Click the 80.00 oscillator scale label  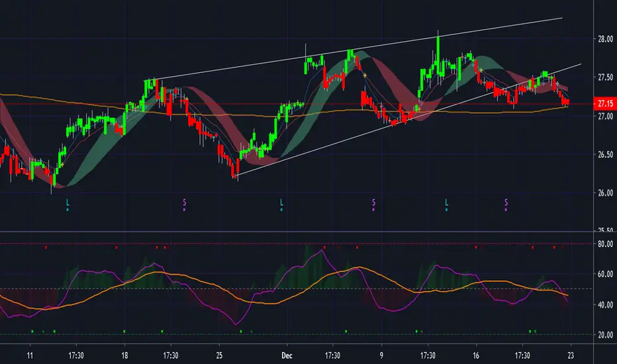coord(605,244)
